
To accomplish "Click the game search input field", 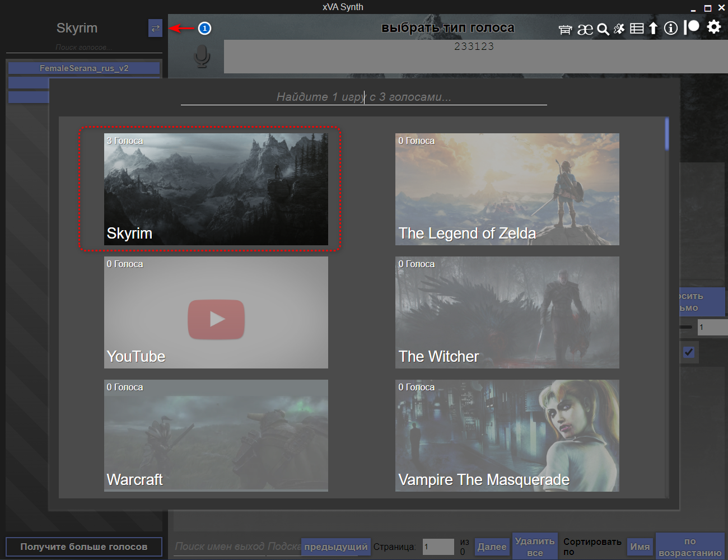I will pos(363,97).
